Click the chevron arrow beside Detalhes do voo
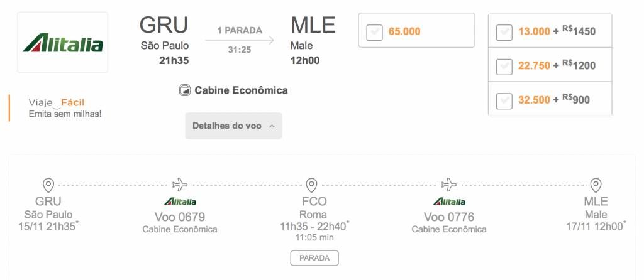 pos(272,126)
